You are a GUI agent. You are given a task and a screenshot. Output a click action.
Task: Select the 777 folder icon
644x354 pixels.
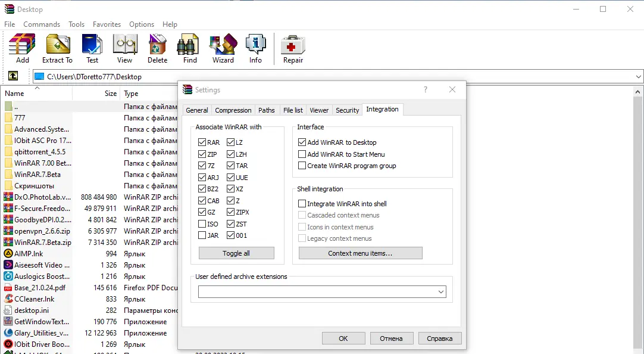point(8,118)
